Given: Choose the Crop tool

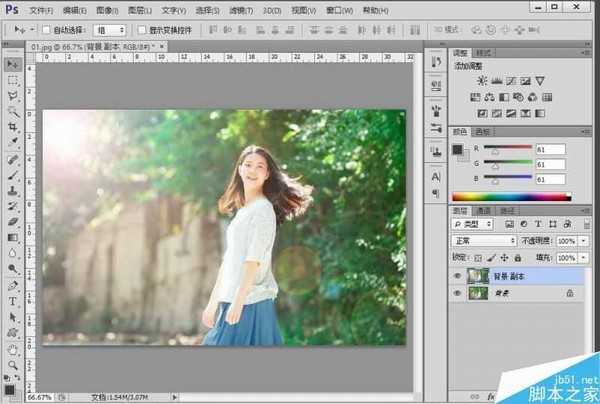Looking at the screenshot, I should point(14,128).
